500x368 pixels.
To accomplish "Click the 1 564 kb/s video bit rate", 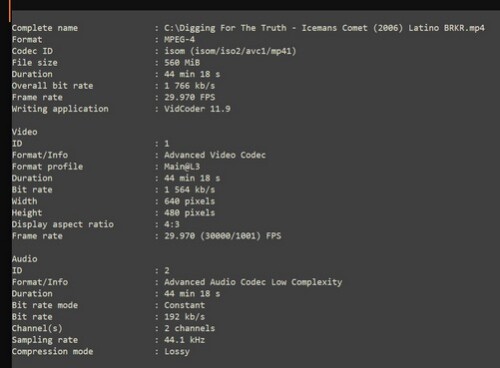I will 189,190.
